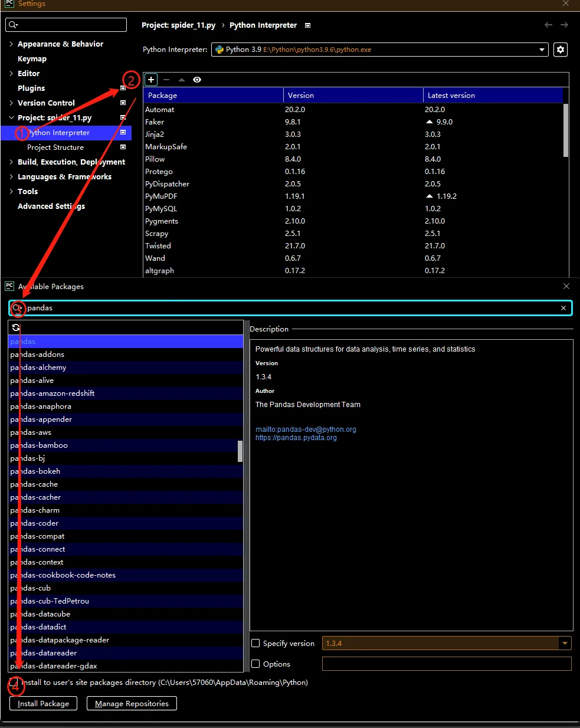The height and width of the screenshot is (728, 580).
Task: Click Project: spider_11.py breadcrumb
Action: (x=178, y=25)
